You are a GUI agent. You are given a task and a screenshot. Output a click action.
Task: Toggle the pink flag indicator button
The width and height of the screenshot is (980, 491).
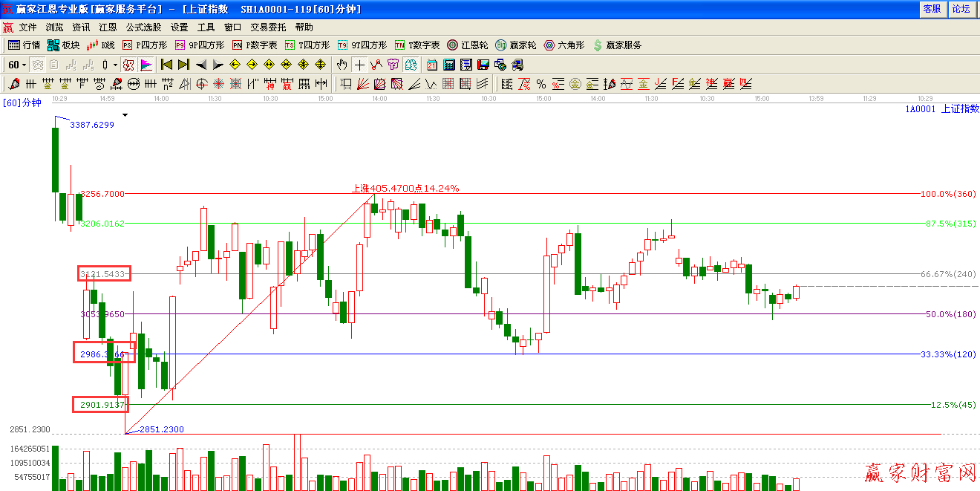(146, 65)
